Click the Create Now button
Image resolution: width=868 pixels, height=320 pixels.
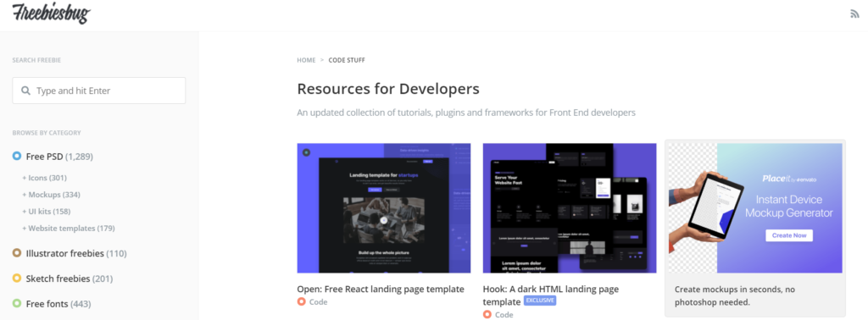[789, 235]
